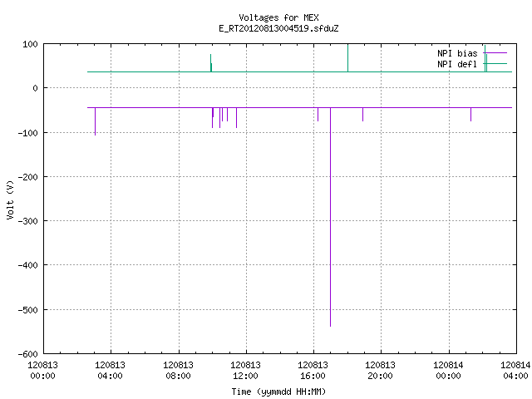Click the green defl spike just before 10:00
532x399 pixels.
pos(210,63)
